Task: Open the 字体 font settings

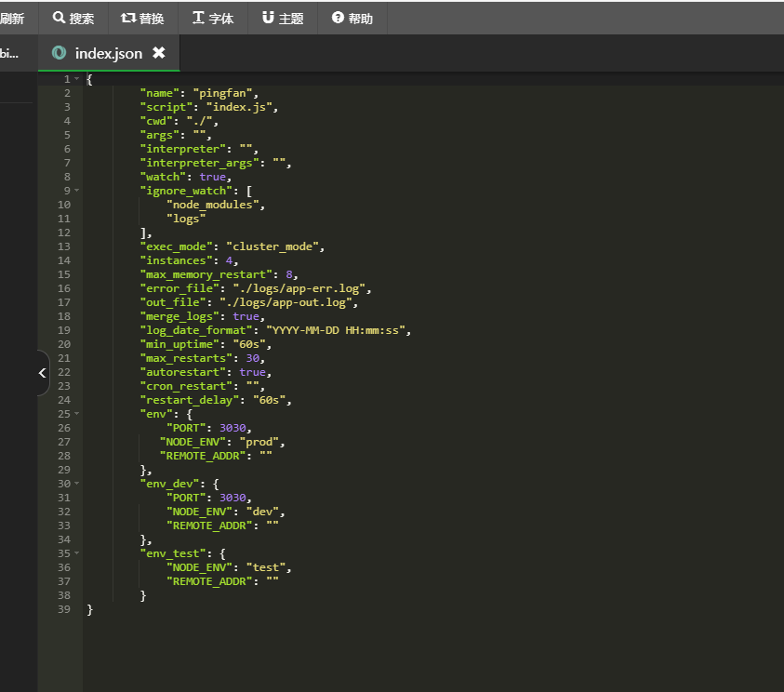Action: [x=213, y=19]
